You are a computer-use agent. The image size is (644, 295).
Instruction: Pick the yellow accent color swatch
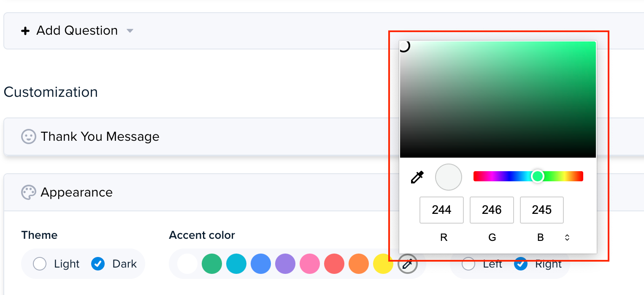pyautogui.click(x=383, y=264)
